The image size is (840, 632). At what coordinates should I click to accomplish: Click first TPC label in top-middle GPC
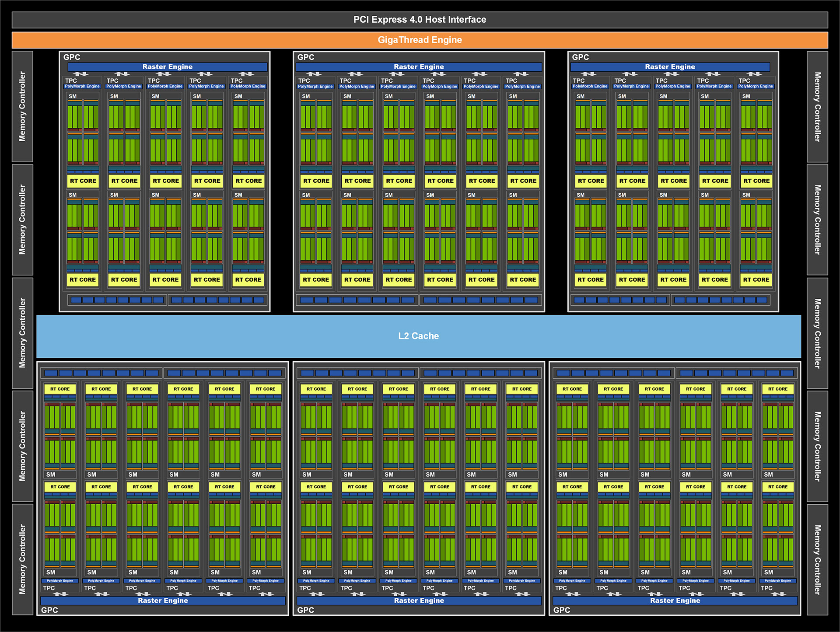304,80
